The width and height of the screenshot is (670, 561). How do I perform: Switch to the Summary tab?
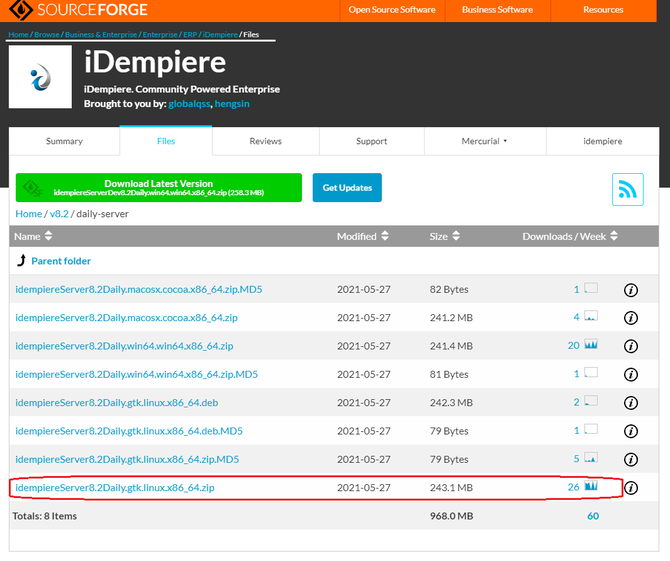pos(64,141)
